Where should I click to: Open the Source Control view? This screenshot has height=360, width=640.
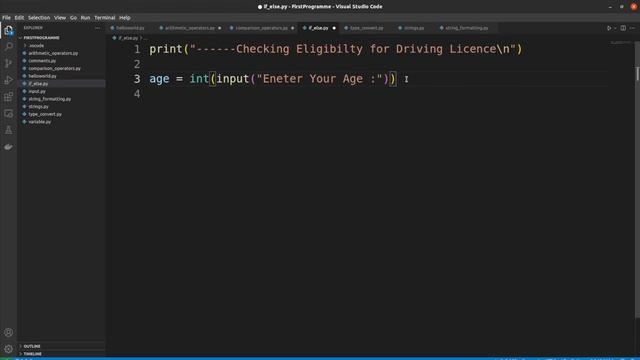(8, 63)
